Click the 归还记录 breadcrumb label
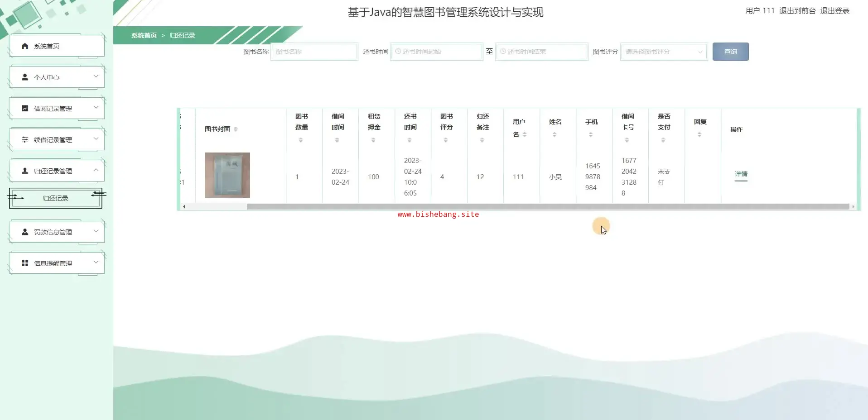 (183, 35)
